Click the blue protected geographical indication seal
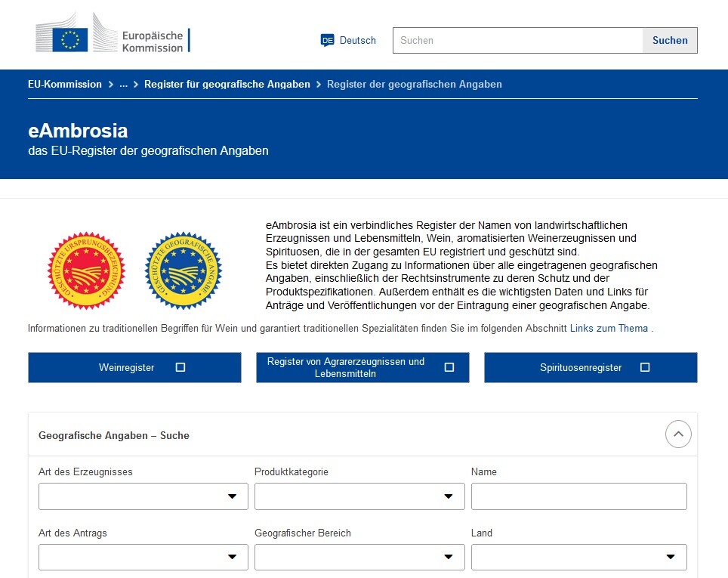728x578 pixels. (184, 270)
